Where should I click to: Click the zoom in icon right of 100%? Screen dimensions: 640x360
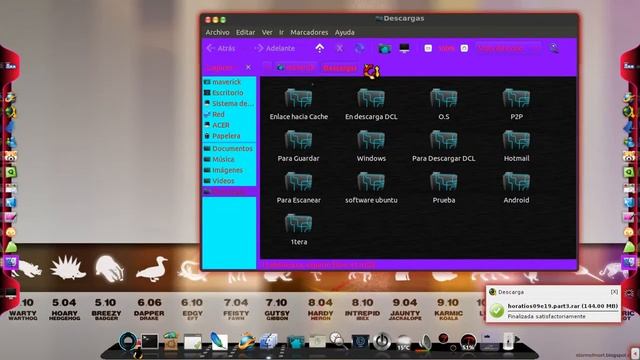coord(464,48)
